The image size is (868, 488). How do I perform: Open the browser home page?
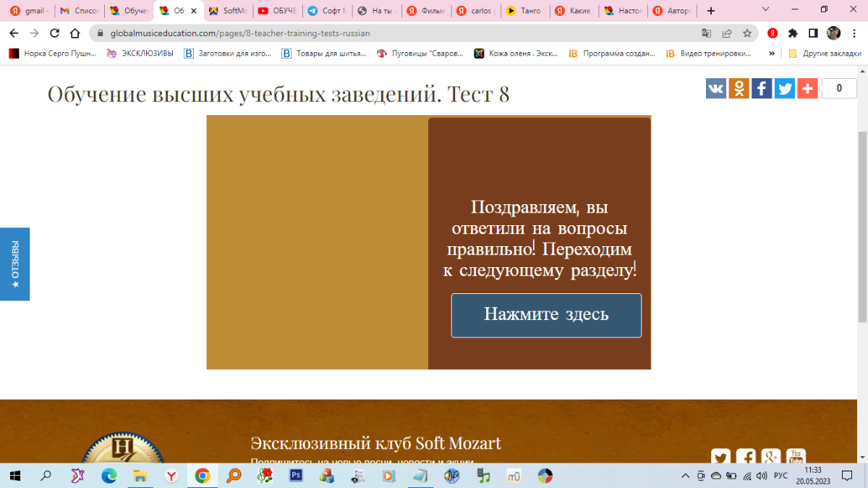click(75, 33)
